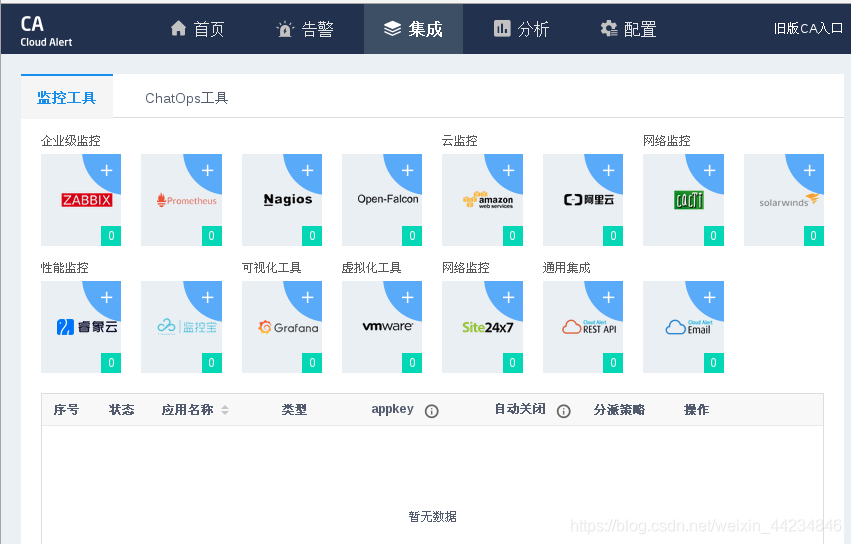
Task: Click the plus icon on the Prometheus card
Action: (x=207, y=170)
